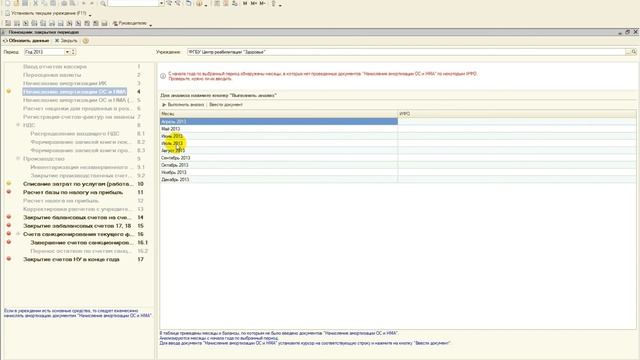Screen dimensions: 640x360
Task: Open the Период dropdown arrow
Action: tap(67, 52)
